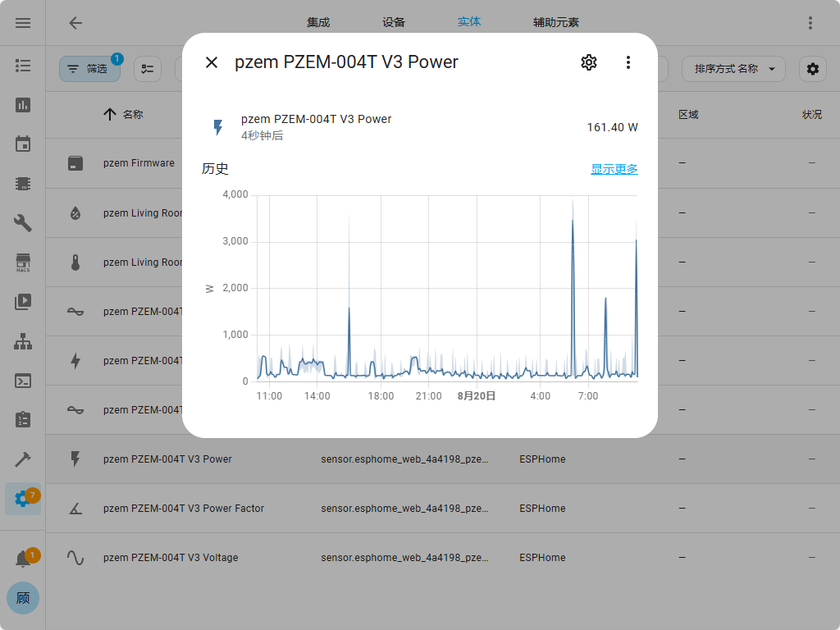Open the 筛选 filter button
Screen dimensions: 840x630
(89, 69)
